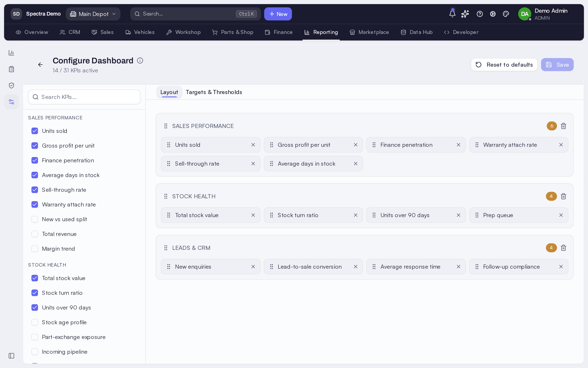
Task: Grab drag handle of Stock Health section
Action: 166,196
